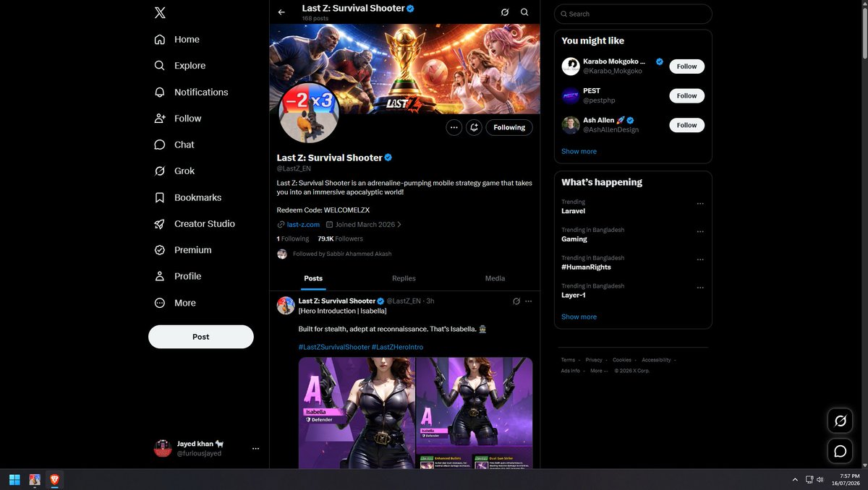
Task: Click the X logo in the sidebar
Action: (160, 12)
